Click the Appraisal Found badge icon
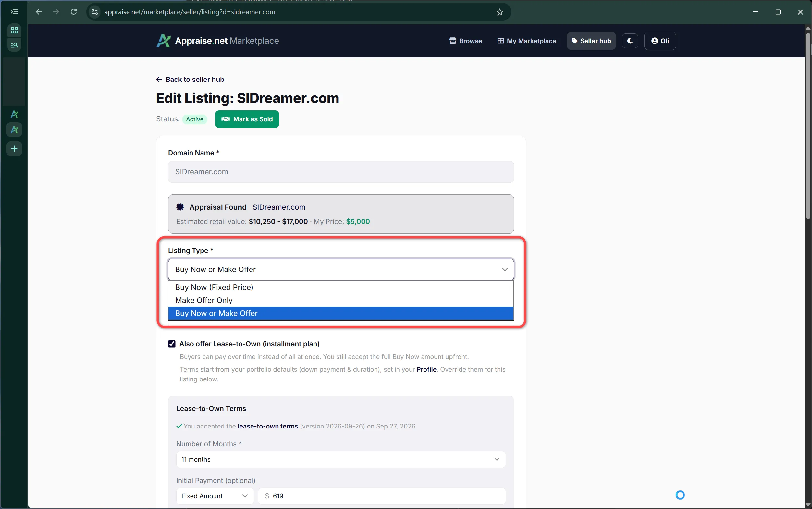 (x=180, y=207)
